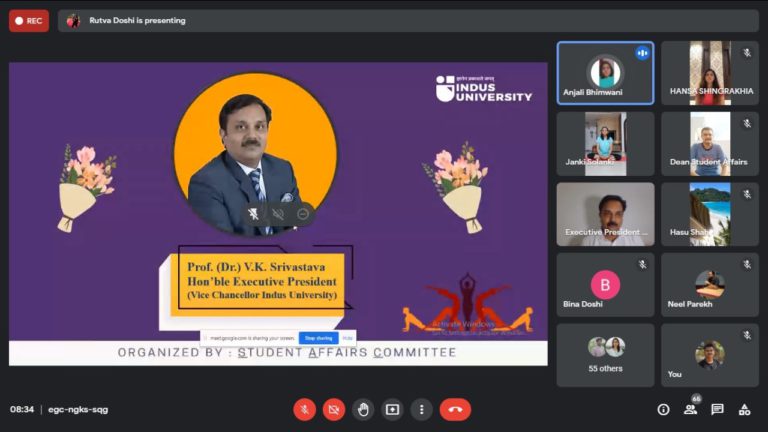Select Anjali Bhimwani's video tile
The image size is (768, 432).
(605, 73)
